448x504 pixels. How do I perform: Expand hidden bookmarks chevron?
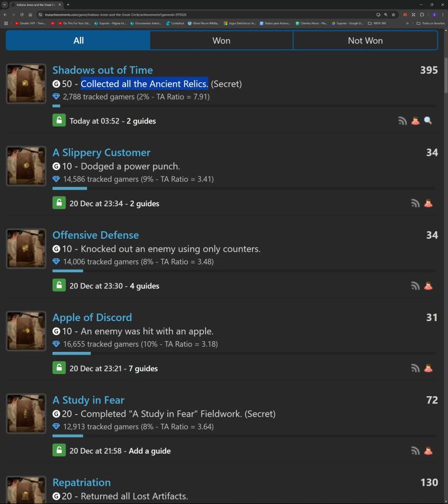(407, 23)
